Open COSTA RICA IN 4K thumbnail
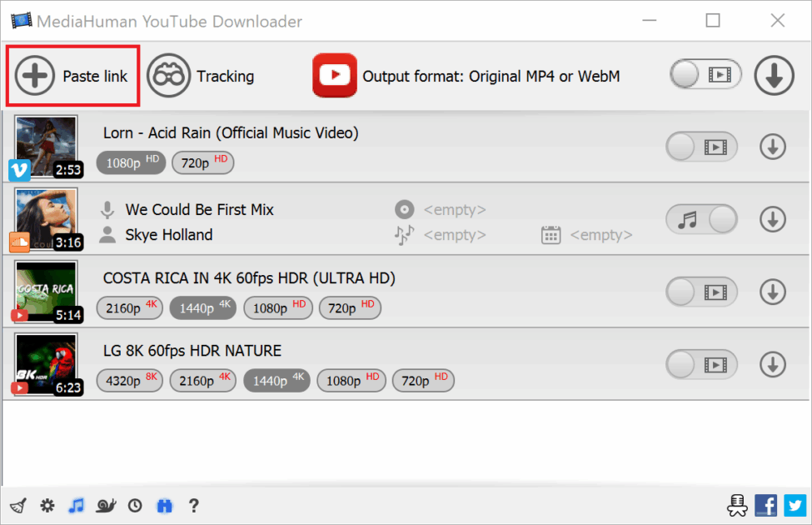The width and height of the screenshot is (812, 525). 46,292
